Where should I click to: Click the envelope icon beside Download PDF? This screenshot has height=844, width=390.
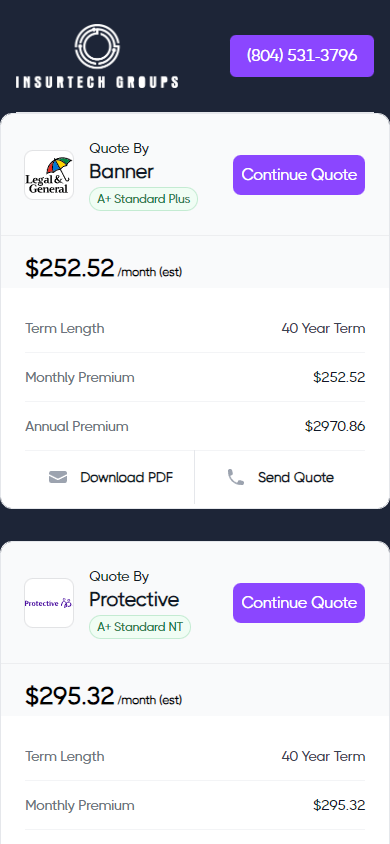click(58, 477)
